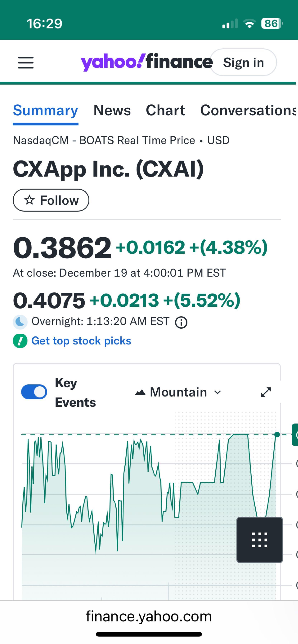
Task: Follow the Get top stock picks link
Action: tap(81, 341)
